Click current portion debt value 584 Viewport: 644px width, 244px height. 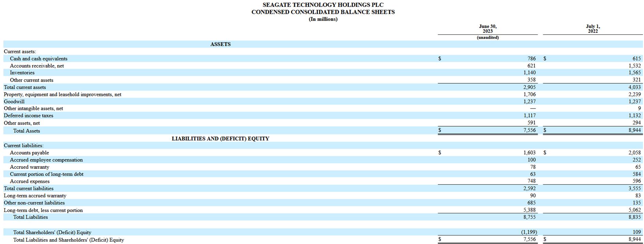click(x=637, y=174)
